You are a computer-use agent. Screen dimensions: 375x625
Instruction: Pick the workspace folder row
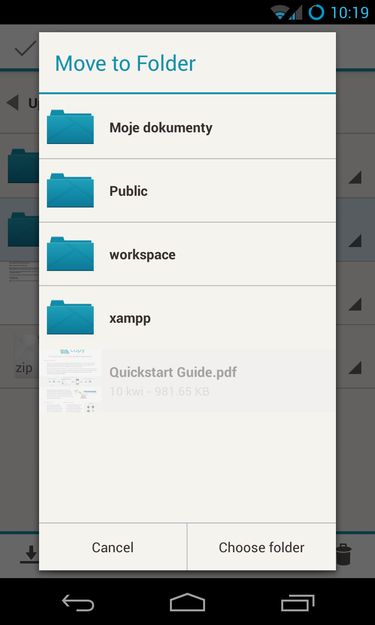187,254
